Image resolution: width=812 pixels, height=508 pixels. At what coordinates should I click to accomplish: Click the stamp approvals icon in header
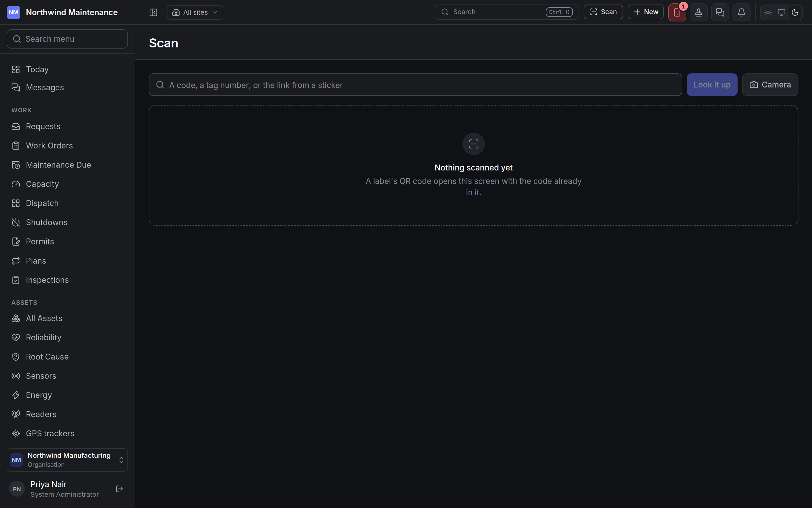coord(699,12)
